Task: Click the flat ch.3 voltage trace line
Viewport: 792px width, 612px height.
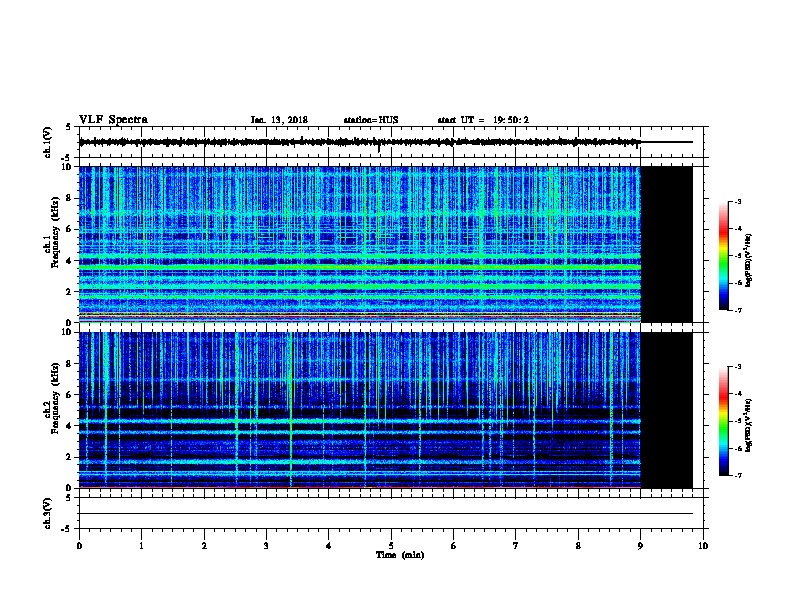Action: [386, 514]
